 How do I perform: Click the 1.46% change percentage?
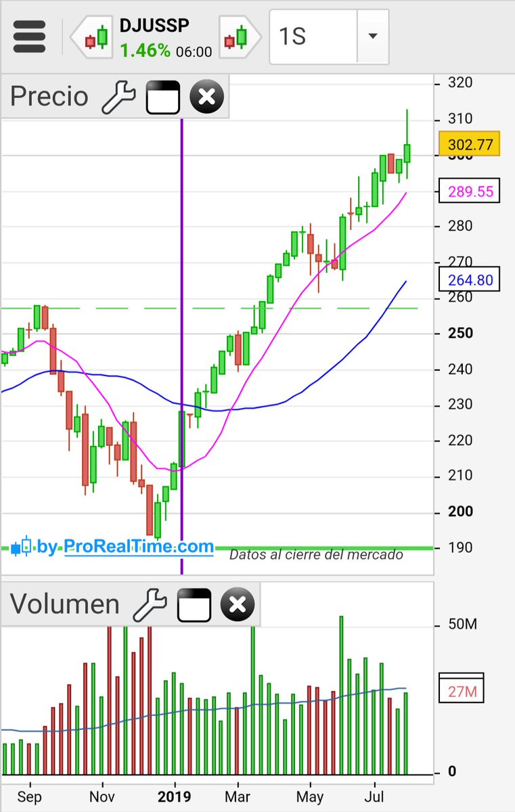(145, 51)
